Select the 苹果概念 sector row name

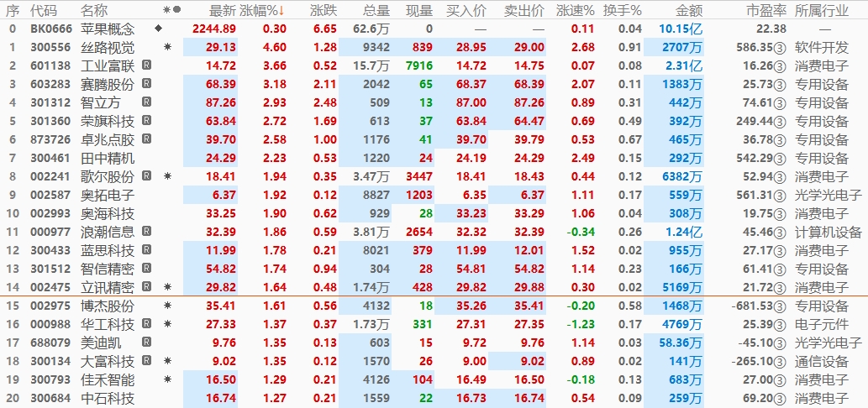click(108, 29)
